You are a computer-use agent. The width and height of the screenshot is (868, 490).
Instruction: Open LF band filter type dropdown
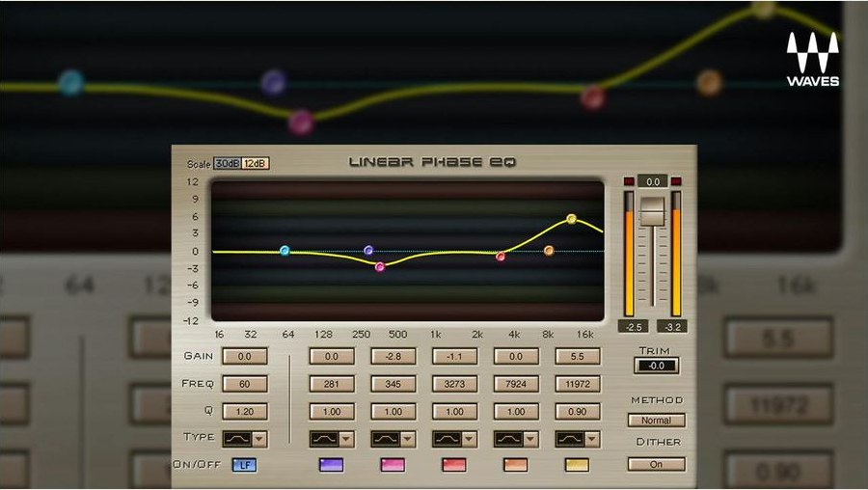pos(259,440)
